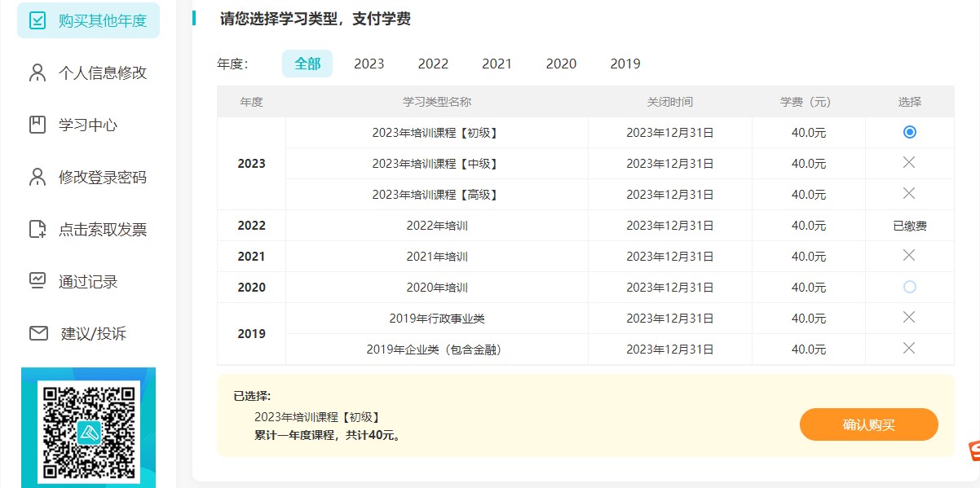
Task: Click the 个人信息修改 person icon
Action: point(38,73)
